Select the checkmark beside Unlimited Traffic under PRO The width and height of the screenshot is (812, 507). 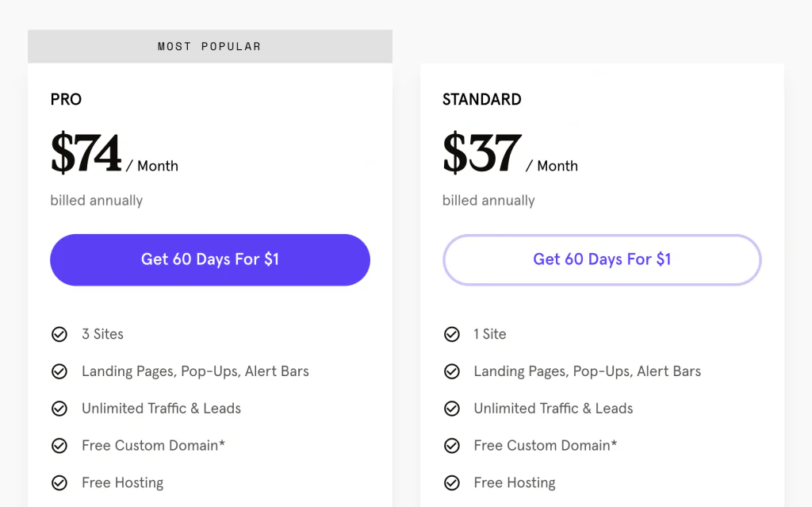(x=59, y=409)
